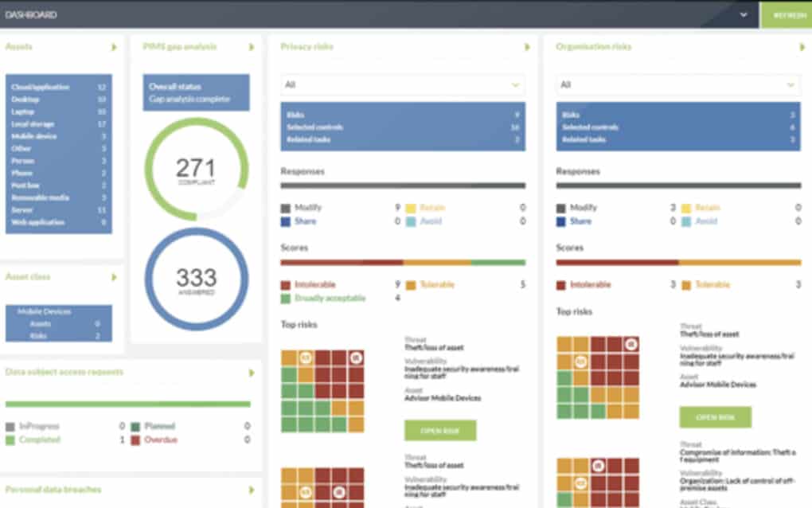Open the All filter dropdown in Privacy risks
This screenshot has width=812, height=508.
click(x=403, y=84)
